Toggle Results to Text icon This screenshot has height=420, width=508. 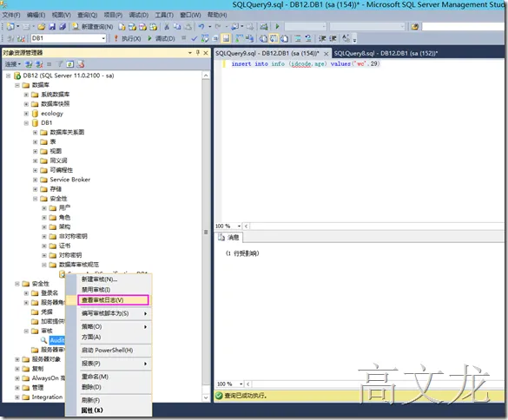pyautogui.click(x=263, y=39)
